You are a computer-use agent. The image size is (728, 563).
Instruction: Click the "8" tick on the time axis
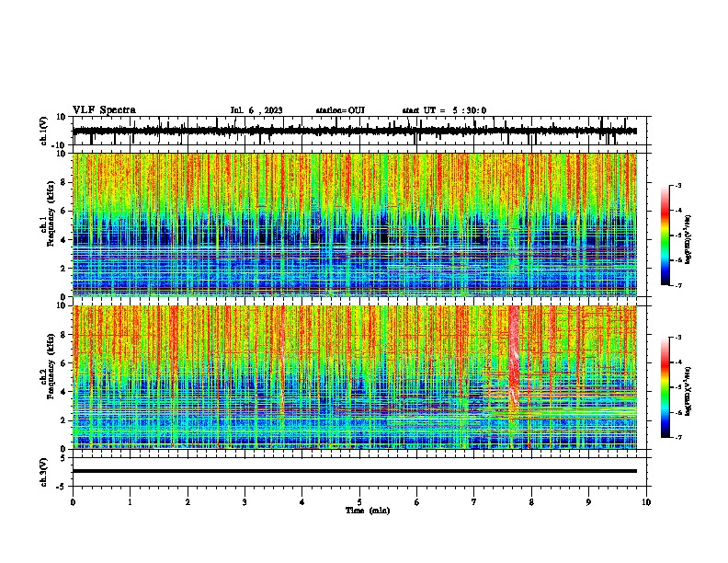(x=531, y=502)
